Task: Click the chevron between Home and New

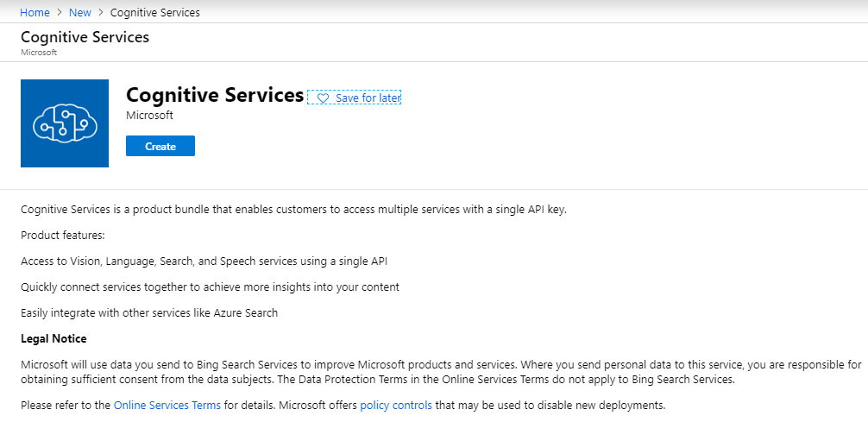Action: [60, 13]
